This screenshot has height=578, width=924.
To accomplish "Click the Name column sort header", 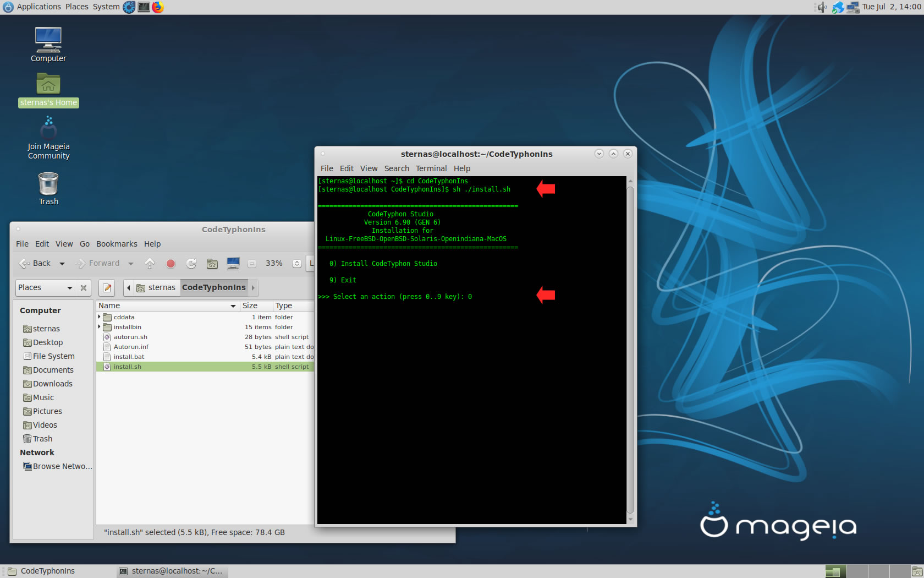I will click(168, 306).
